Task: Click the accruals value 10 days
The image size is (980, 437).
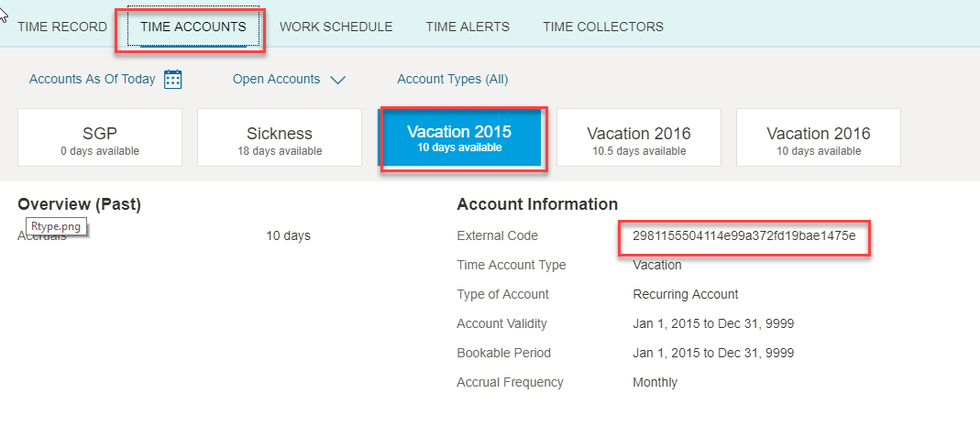Action: click(288, 236)
